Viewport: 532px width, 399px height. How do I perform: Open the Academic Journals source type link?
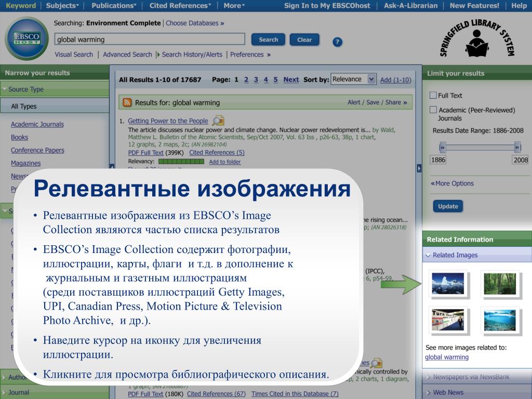37,124
